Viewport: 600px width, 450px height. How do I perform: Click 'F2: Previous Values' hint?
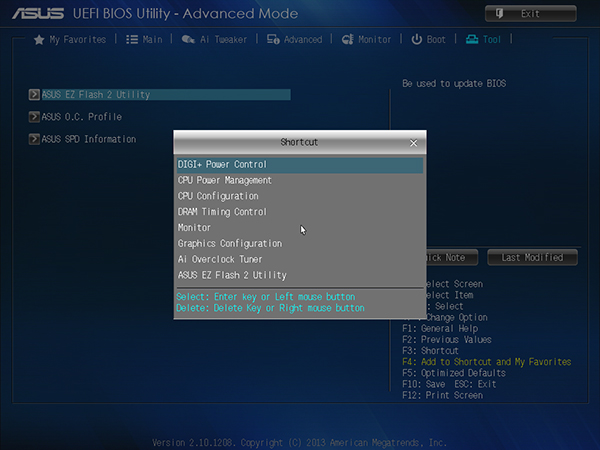[x=447, y=340]
